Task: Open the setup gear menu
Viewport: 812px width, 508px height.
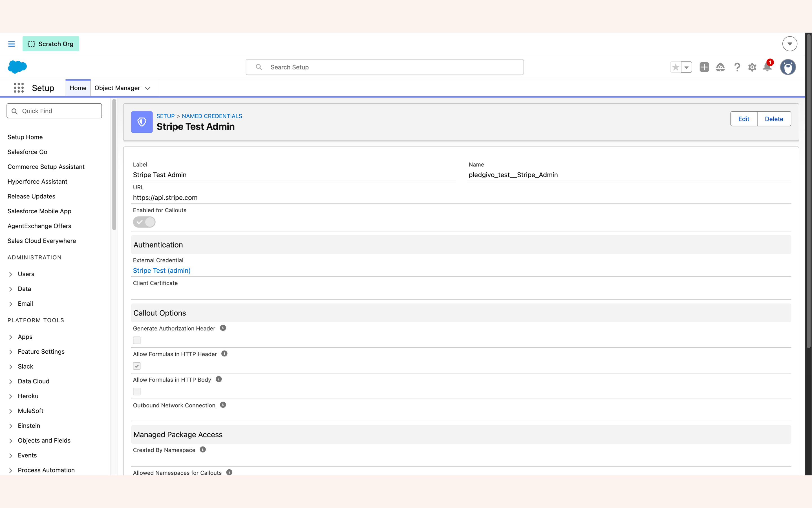Action: 752,67
